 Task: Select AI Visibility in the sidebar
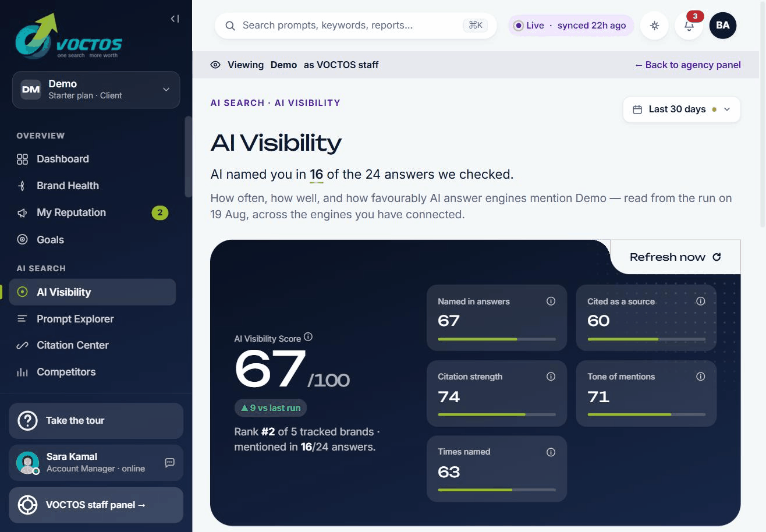[x=92, y=292]
